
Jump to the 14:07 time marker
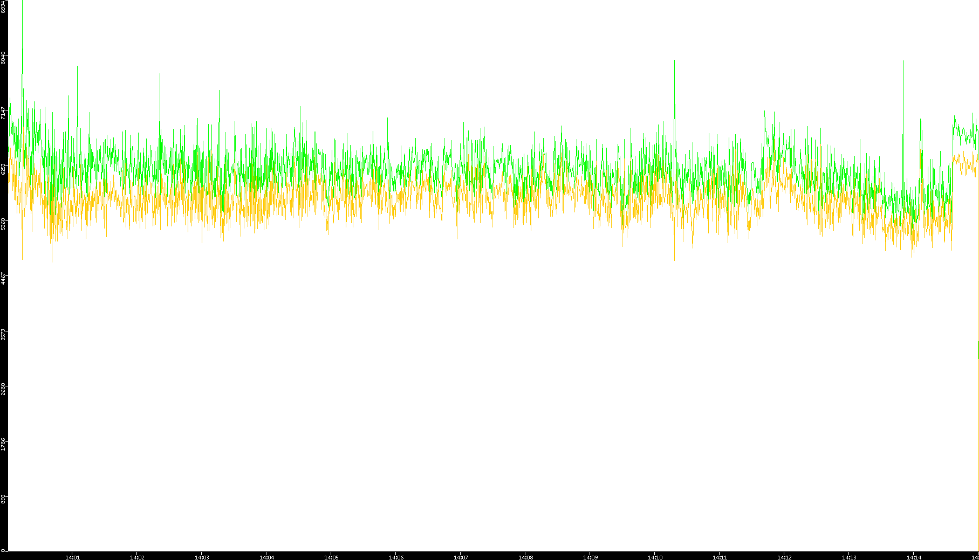click(461, 557)
